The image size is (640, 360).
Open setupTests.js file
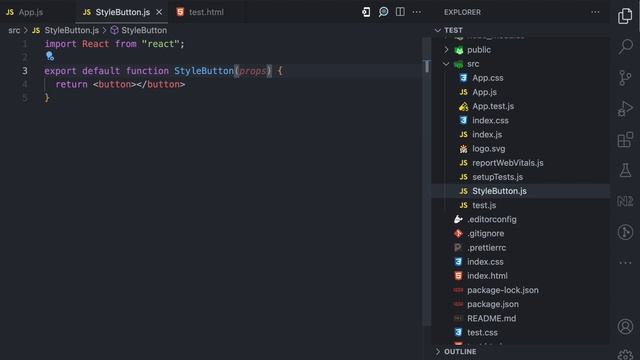[497, 177]
